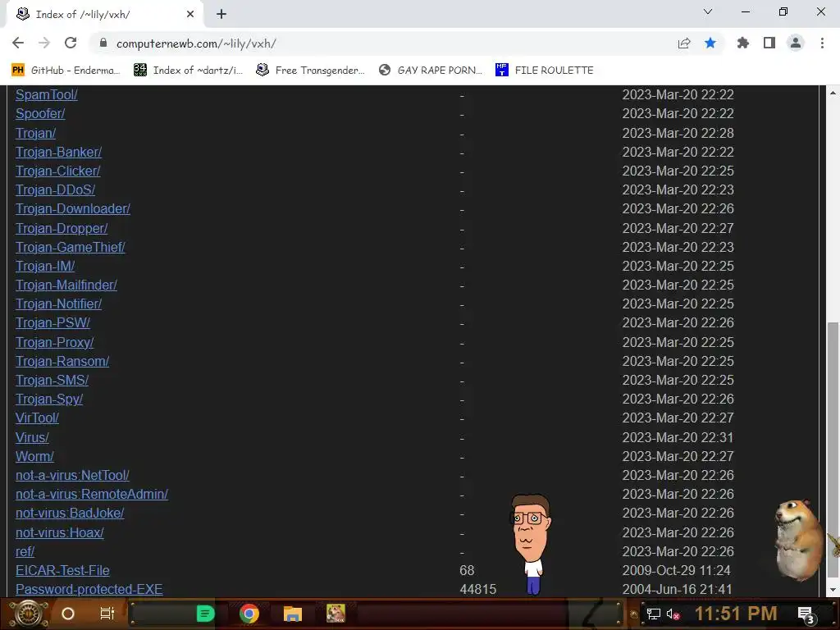Select the Index of /~lily/vxh/ tab

[x=104, y=14]
